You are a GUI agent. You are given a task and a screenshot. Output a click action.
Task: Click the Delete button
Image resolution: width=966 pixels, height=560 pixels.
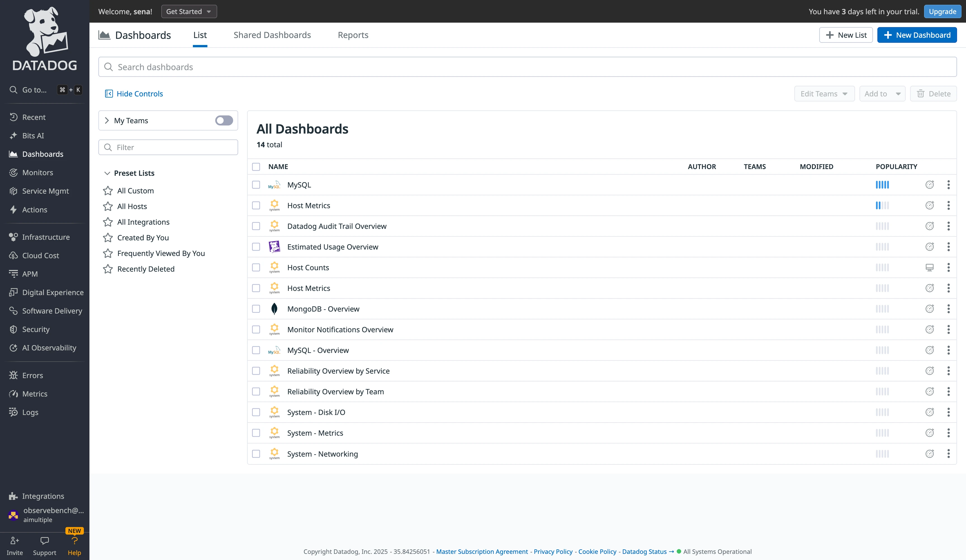pyautogui.click(x=933, y=94)
